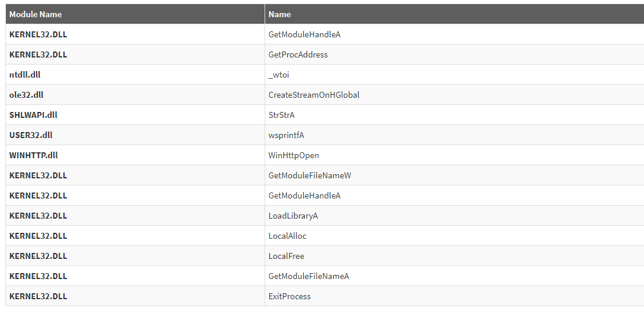Click the USER32.dll module cell
644x314 pixels.
click(31, 135)
